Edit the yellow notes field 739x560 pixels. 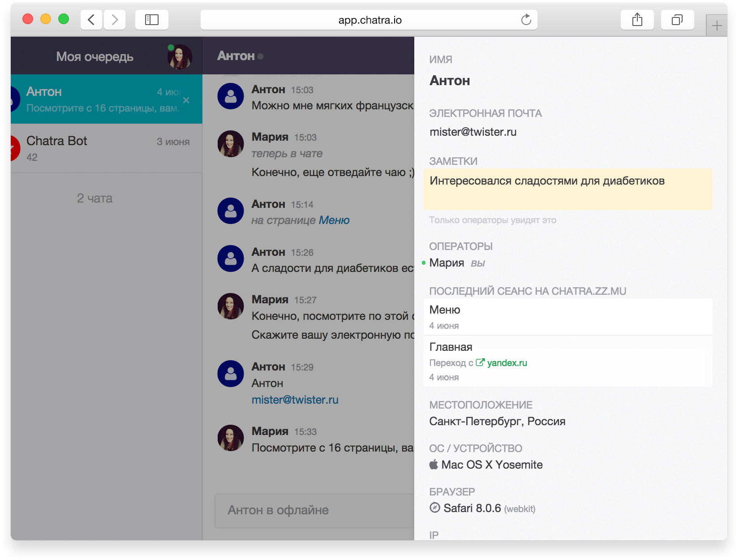(567, 189)
